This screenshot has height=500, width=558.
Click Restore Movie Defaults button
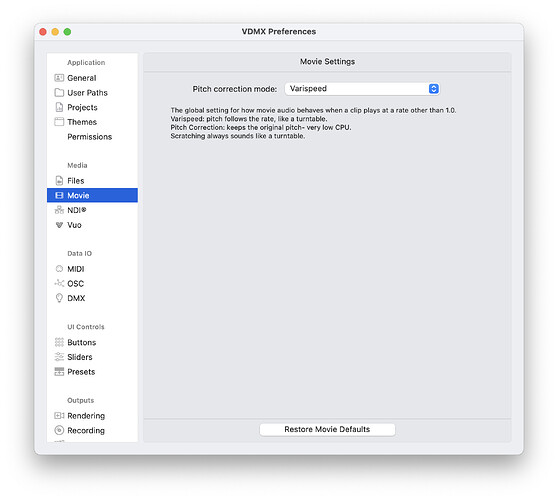327,429
